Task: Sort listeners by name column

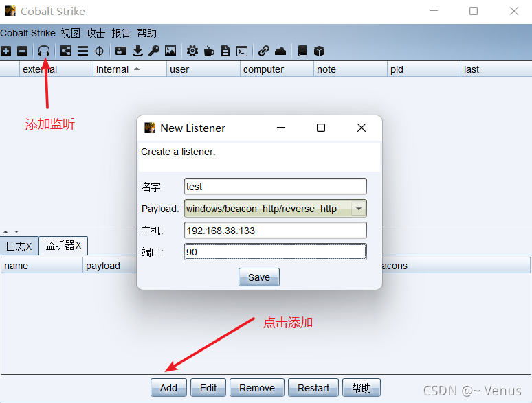Action: (x=42, y=266)
